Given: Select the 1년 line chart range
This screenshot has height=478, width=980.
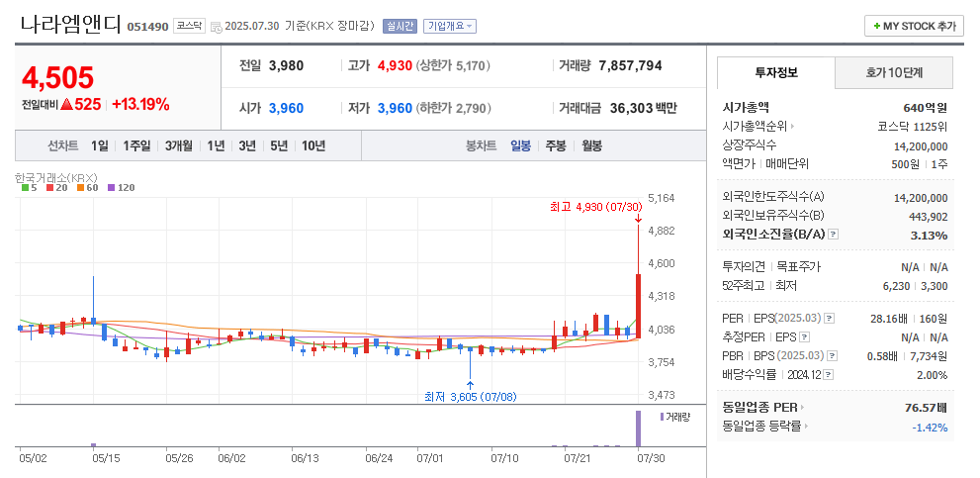Looking at the screenshot, I should (216, 146).
